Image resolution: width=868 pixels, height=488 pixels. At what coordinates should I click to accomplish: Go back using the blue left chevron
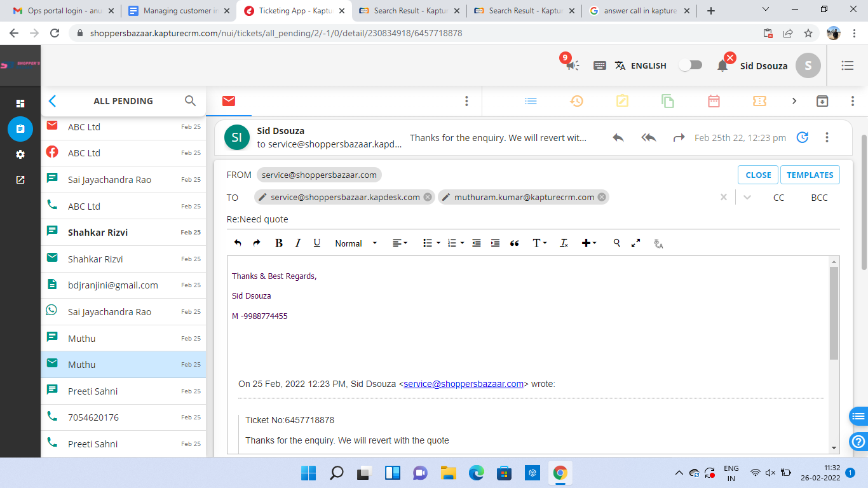coord(53,100)
